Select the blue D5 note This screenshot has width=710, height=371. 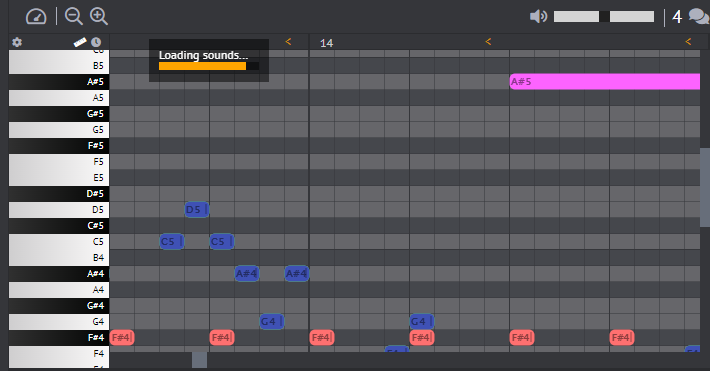click(x=197, y=210)
